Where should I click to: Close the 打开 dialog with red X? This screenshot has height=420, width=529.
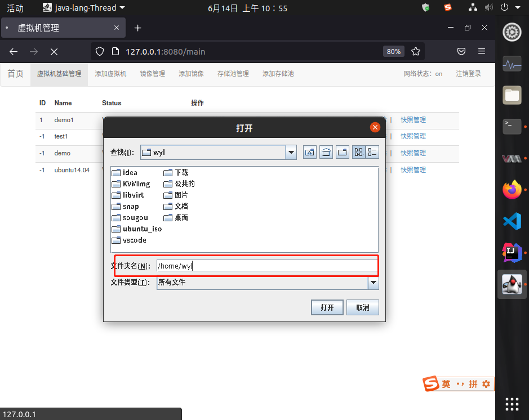tap(375, 127)
